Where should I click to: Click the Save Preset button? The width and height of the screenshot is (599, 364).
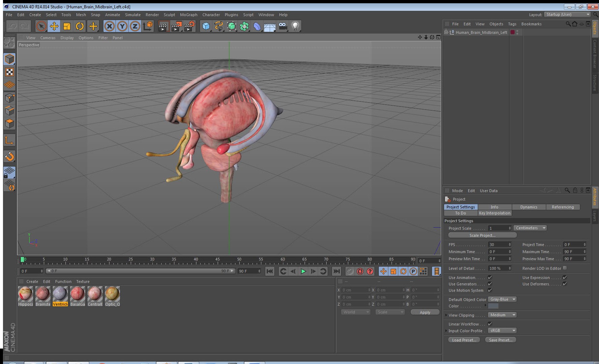click(501, 340)
